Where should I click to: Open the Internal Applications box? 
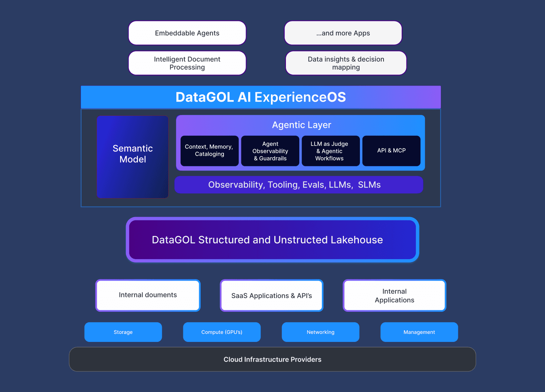point(395,295)
